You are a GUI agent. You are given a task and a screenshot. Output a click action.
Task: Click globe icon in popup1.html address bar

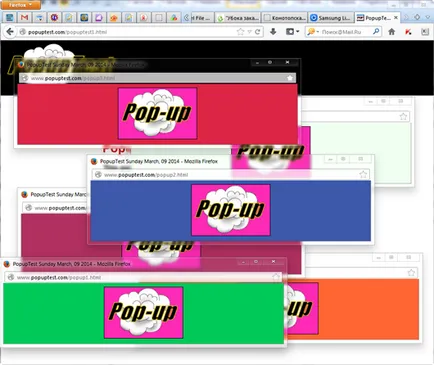[11, 277]
